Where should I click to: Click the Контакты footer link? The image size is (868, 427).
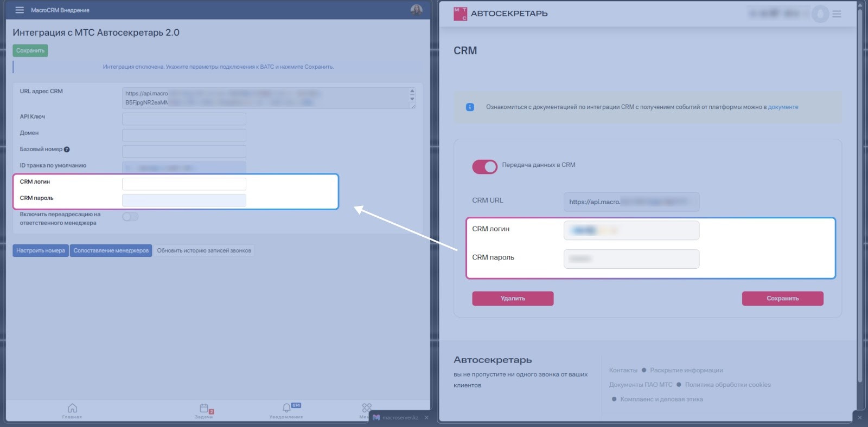click(623, 370)
